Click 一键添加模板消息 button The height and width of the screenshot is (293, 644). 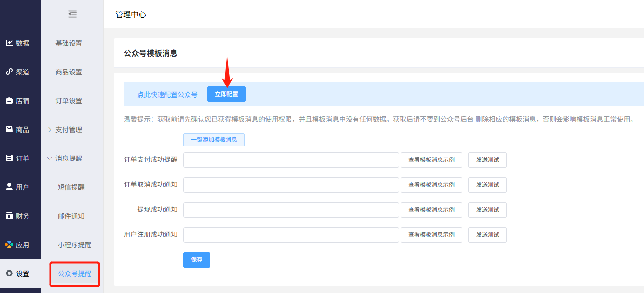pos(214,140)
